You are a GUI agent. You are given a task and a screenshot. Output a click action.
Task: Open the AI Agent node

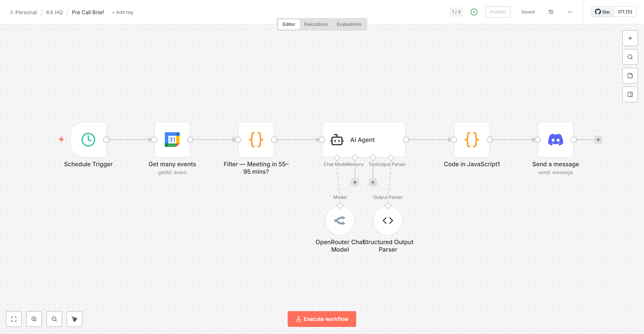(x=364, y=140)
